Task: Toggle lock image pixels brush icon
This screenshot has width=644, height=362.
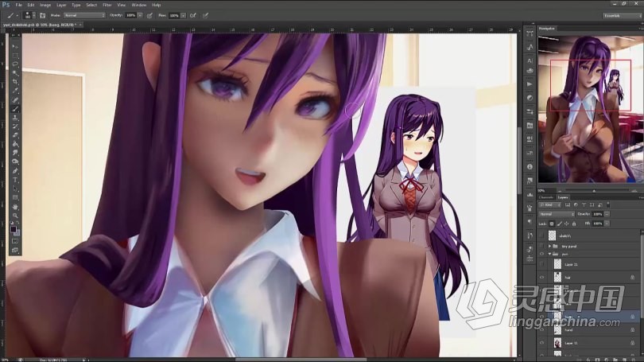Action: 560,224
